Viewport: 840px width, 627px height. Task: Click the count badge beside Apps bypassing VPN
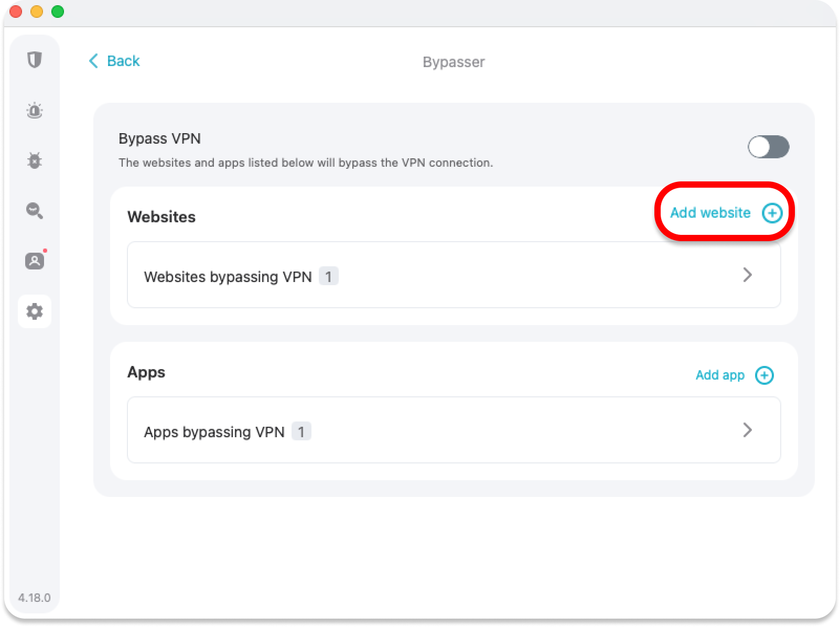pos(301,431)
